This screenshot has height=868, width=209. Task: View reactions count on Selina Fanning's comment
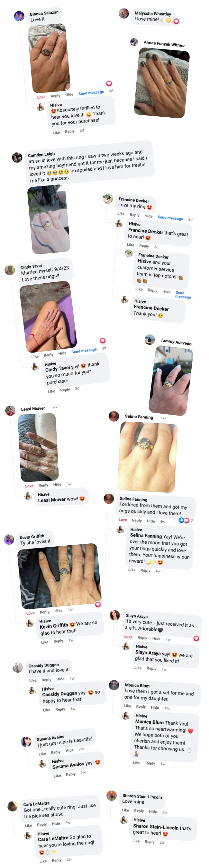186,520
